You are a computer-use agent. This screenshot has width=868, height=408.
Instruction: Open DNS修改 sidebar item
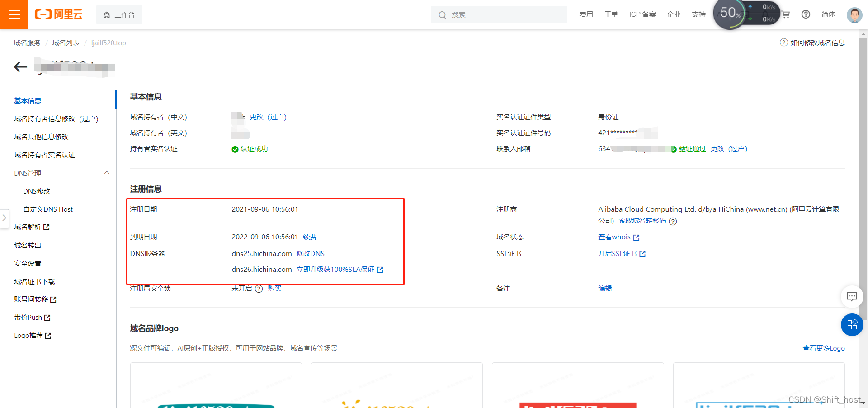(x=37, y=191)
